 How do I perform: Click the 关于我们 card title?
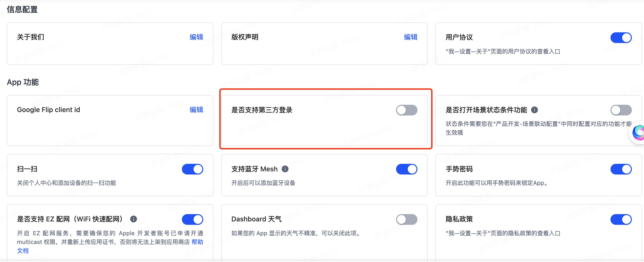point(31,37)
